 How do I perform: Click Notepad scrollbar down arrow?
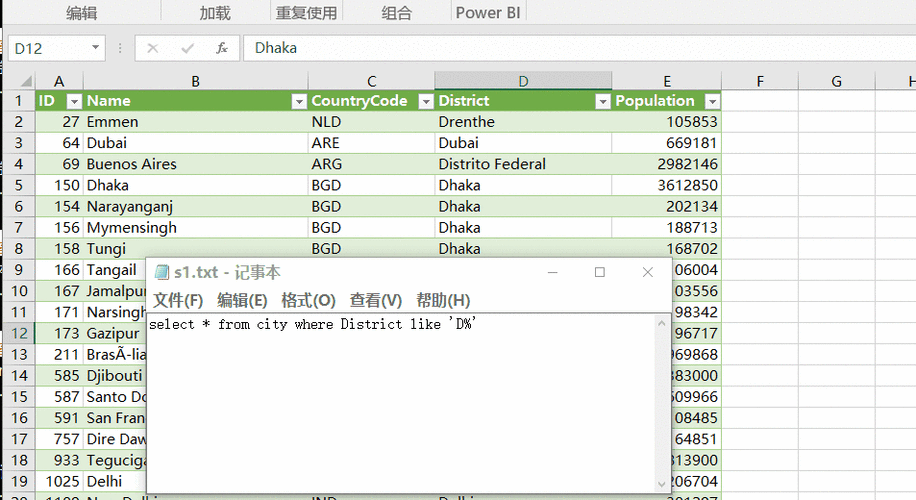tap(661, 484)
